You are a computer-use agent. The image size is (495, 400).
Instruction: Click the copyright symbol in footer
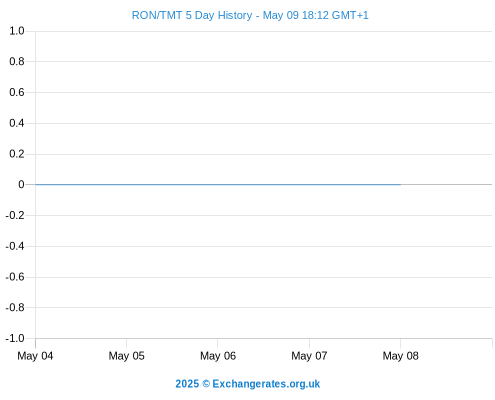click(206, 384)
